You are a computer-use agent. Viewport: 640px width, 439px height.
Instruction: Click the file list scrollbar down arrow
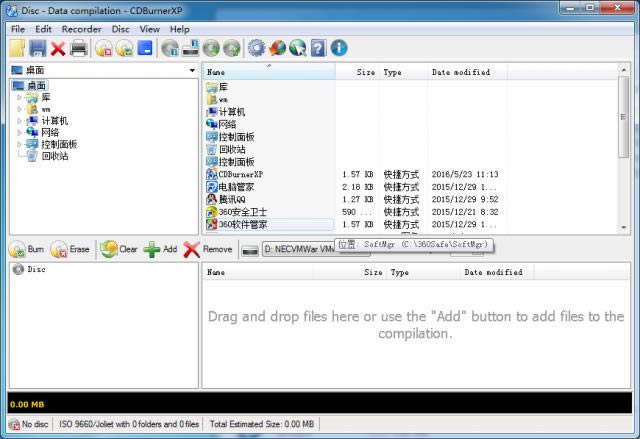pos(624,228)
